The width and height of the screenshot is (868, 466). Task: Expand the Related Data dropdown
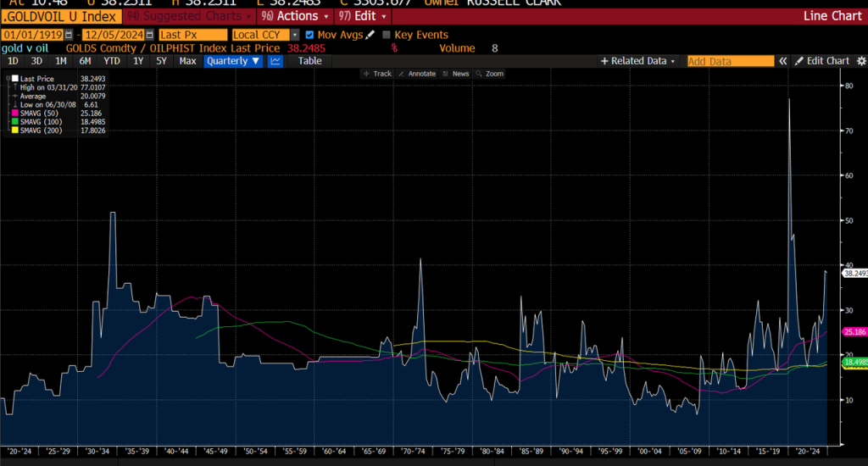[637, 61]
